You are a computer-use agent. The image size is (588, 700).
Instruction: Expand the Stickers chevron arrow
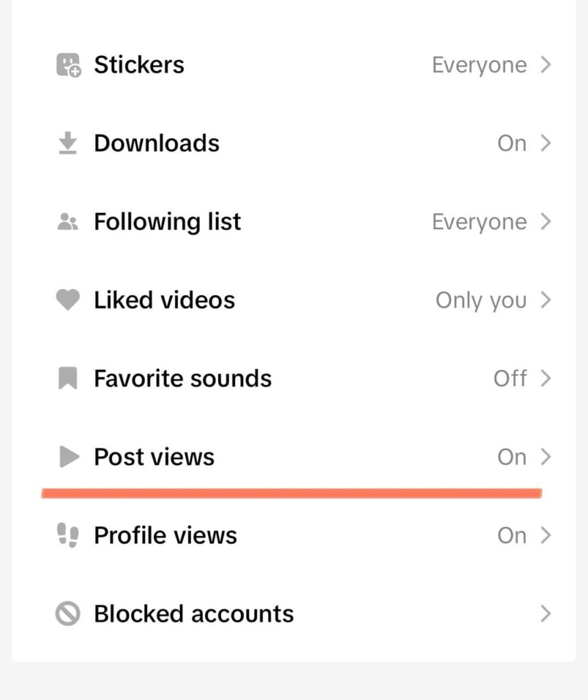(x=545, y=65)
